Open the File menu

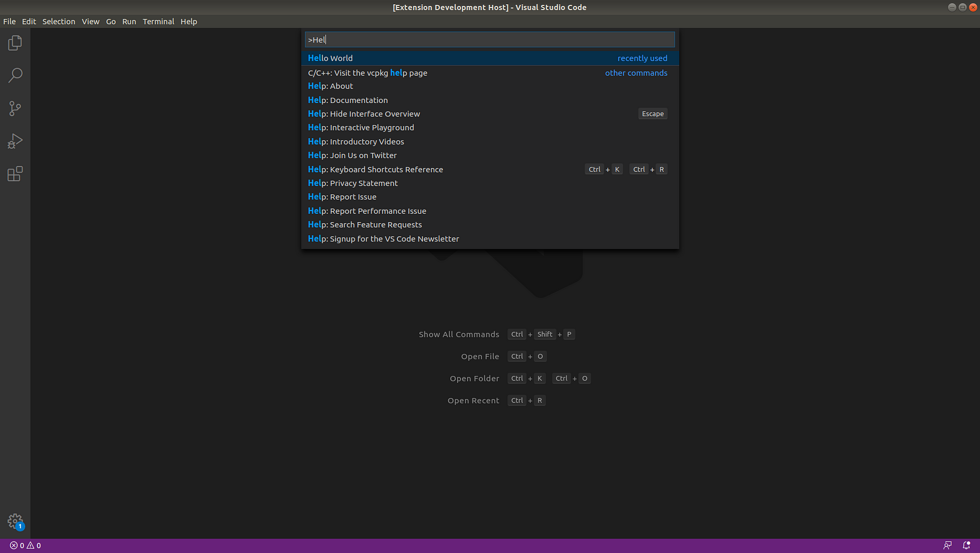click(9, 21)
